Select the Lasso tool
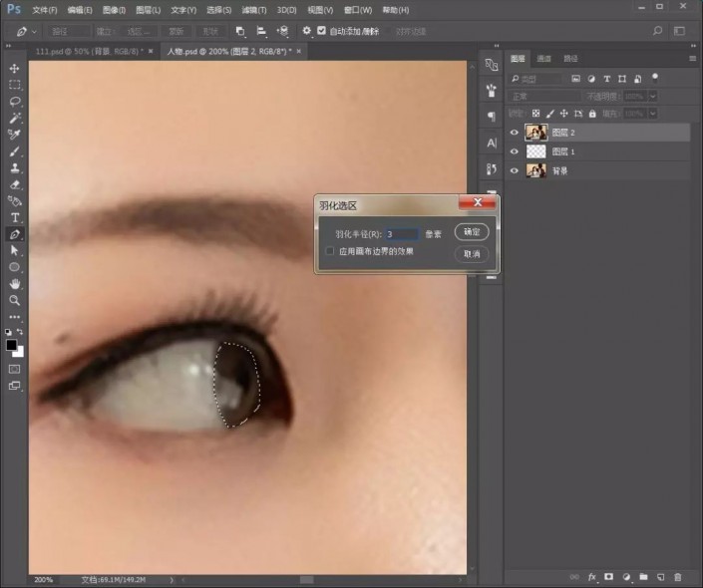The image size is (703, 588). click(14, 102)
